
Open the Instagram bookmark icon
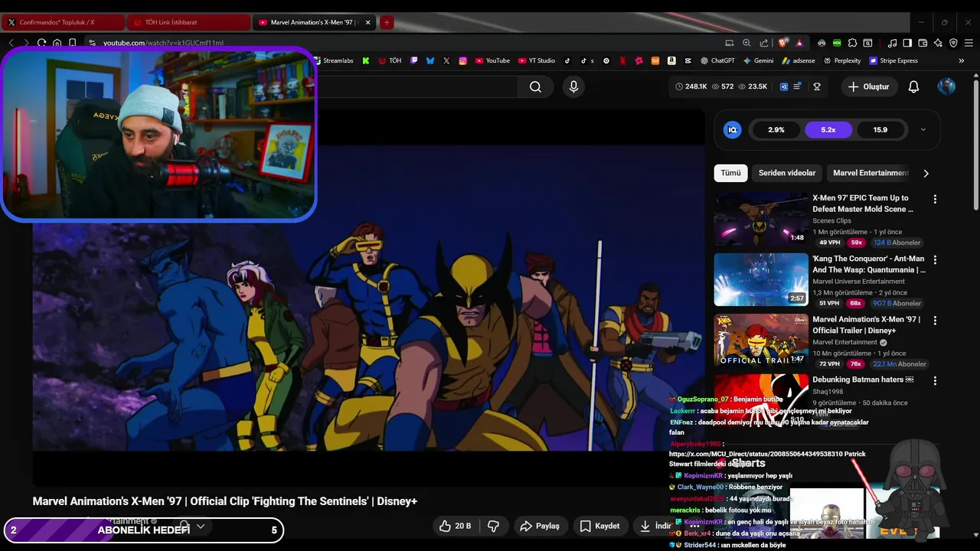(462, 60)
